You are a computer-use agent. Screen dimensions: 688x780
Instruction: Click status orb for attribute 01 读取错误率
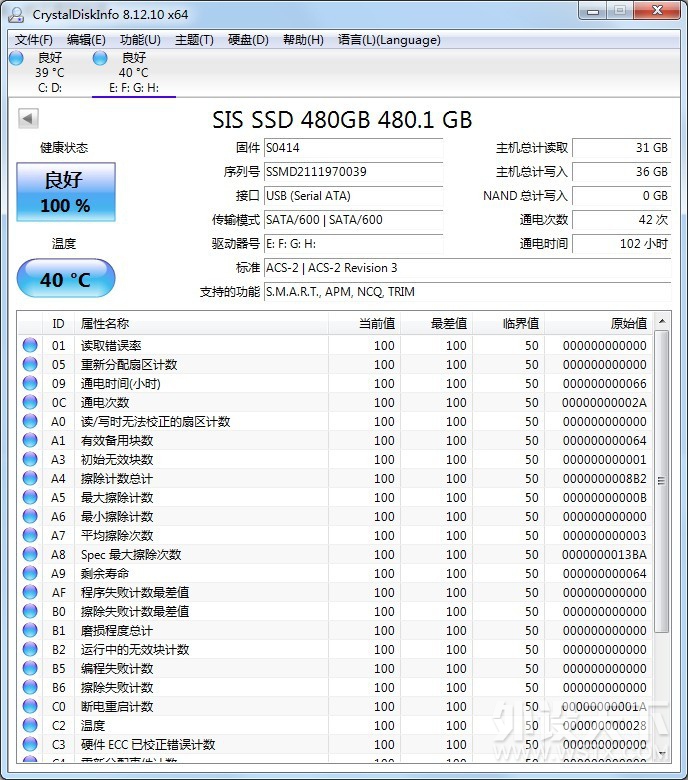30,345
